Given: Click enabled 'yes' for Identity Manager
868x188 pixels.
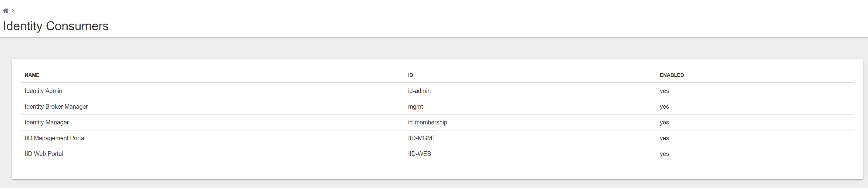Looking at the screenshot, I should pos(664,122).
